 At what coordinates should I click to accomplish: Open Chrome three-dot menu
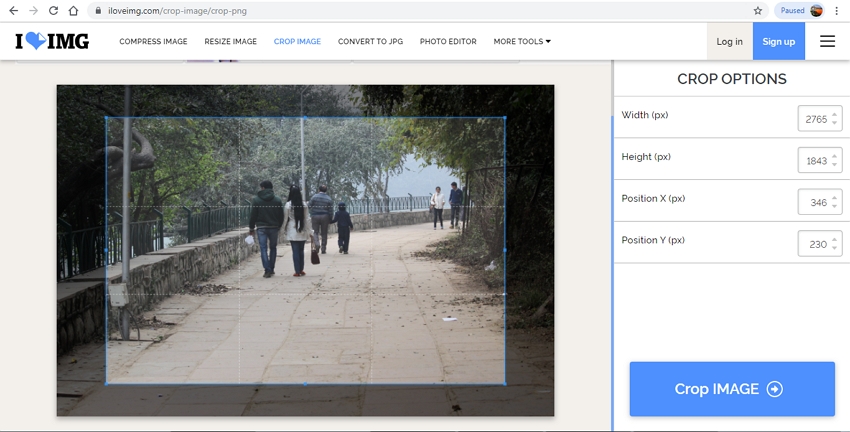tap(837, 10)
